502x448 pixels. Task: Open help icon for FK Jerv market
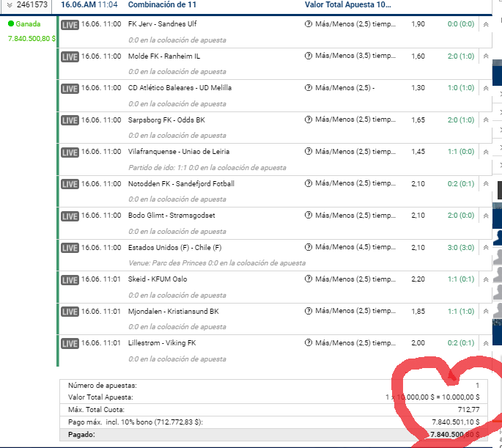(x=309, y=23)
